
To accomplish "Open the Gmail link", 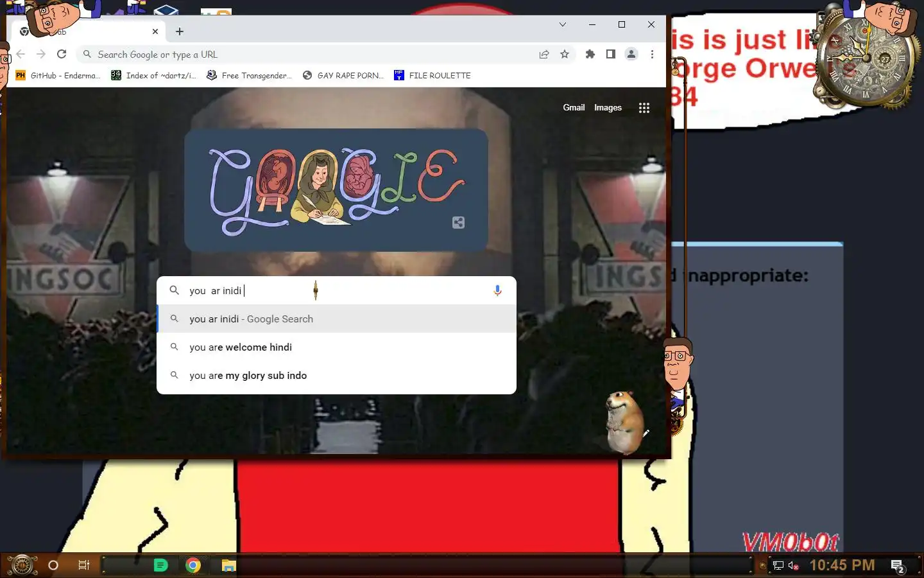I will click(574, 107).
